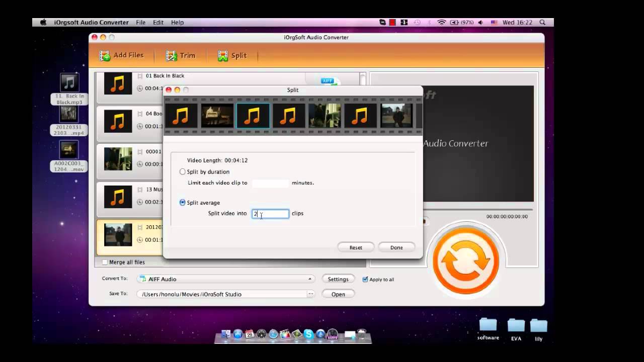Open the Apple menu

[x=43, y=23]
